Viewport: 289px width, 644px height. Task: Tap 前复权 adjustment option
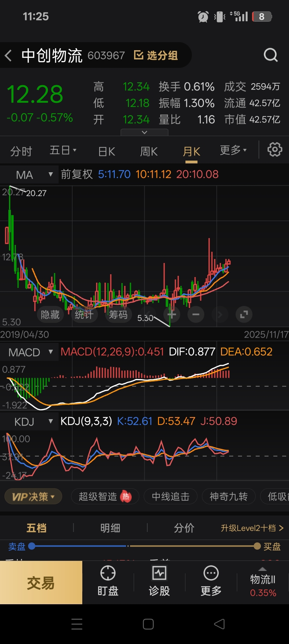point(77,174)
